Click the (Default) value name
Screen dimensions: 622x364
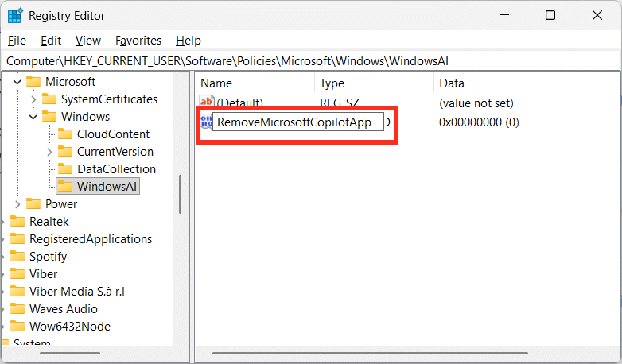(239, 103)
